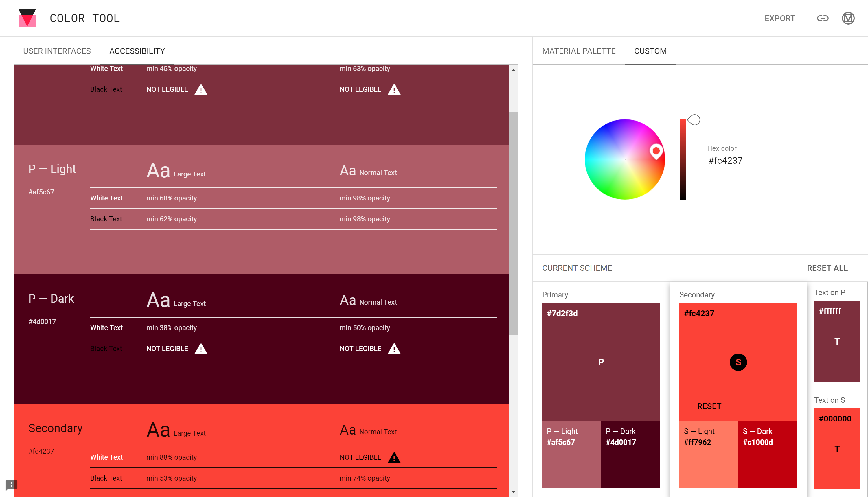Click Normal Text warning icon in P — Dark section
Screen dimensions: 868x497
394,349
